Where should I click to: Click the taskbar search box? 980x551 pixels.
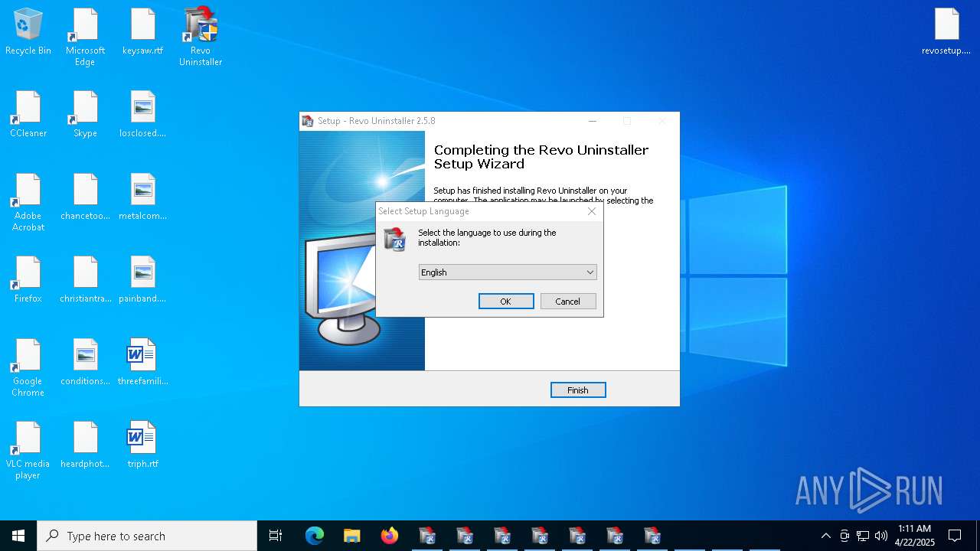click(147, 536)
